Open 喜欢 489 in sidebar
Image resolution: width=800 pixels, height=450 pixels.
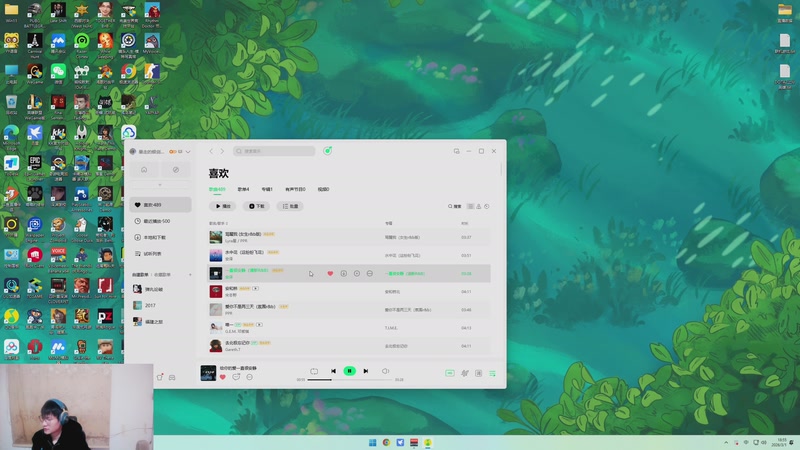click(x=160, y=205)
